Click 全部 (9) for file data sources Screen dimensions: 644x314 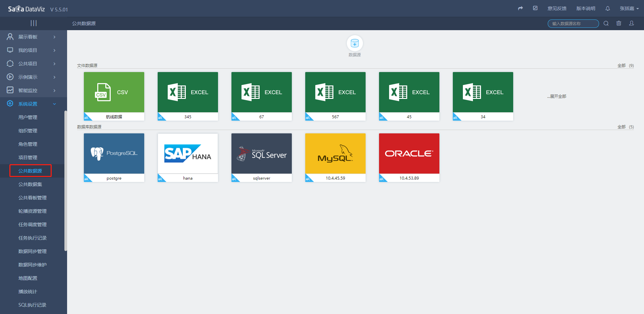(626, 66)
